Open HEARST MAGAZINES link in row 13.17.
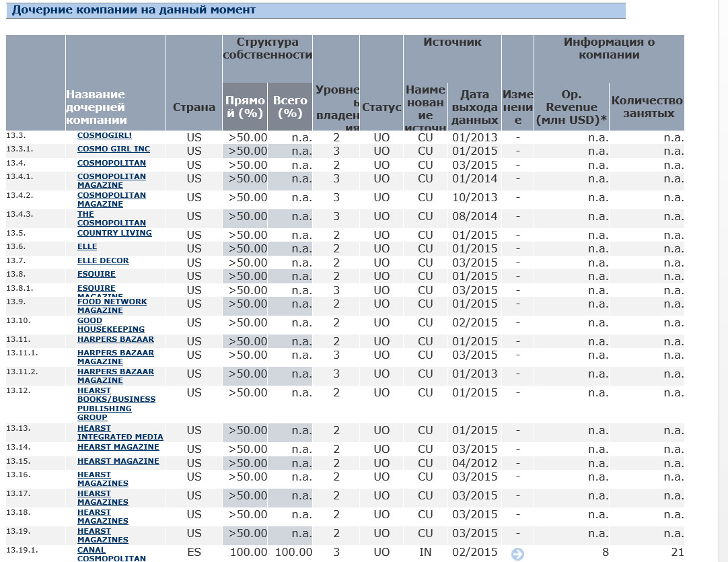The width and height of the screenshot is (728, 562). (103, 497)
